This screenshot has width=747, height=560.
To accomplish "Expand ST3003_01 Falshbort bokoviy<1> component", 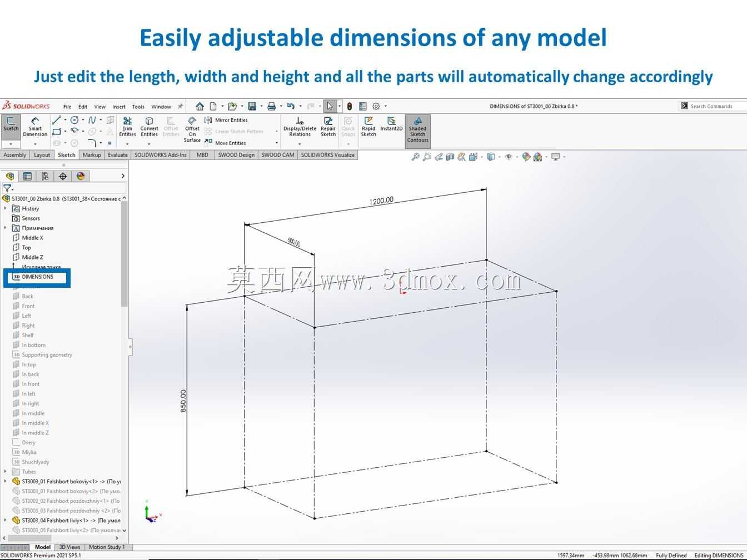I will tap(6, 481).
